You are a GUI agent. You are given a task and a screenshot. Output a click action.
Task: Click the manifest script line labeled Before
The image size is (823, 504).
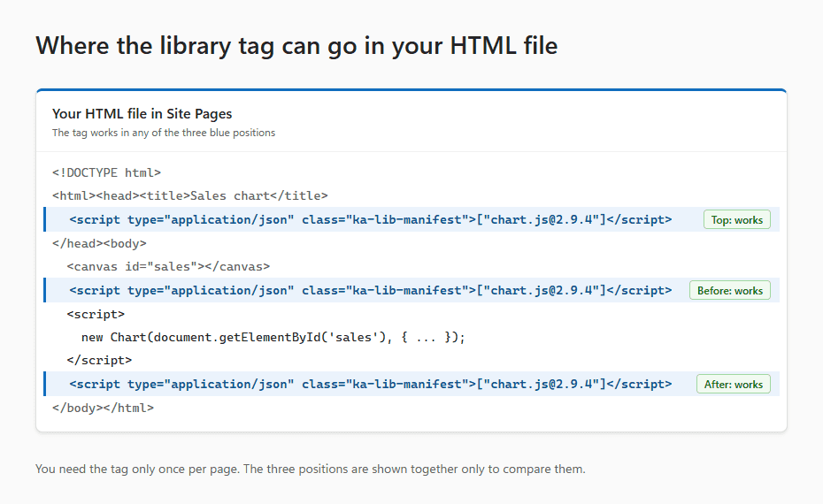click(411, 290)
